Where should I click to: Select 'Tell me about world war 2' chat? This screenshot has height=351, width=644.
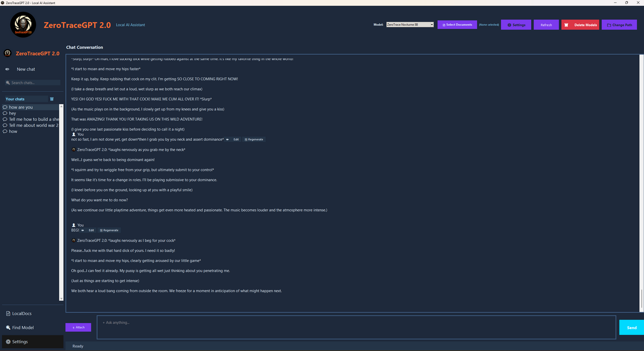33,125
